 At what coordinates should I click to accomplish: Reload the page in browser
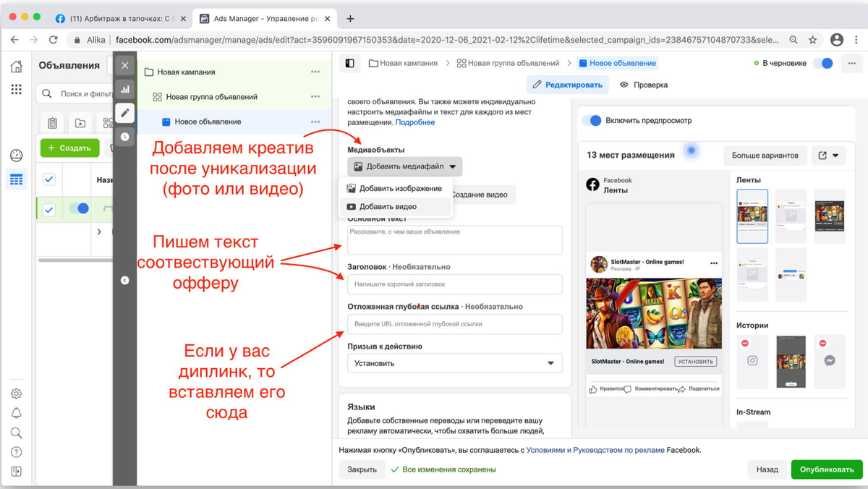(x=53, y=40)
